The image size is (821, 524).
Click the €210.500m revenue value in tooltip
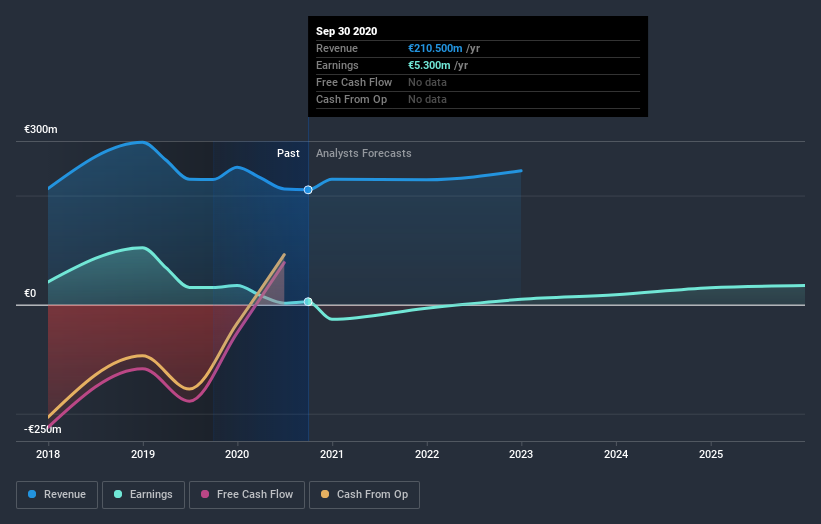tap(435, 48)
